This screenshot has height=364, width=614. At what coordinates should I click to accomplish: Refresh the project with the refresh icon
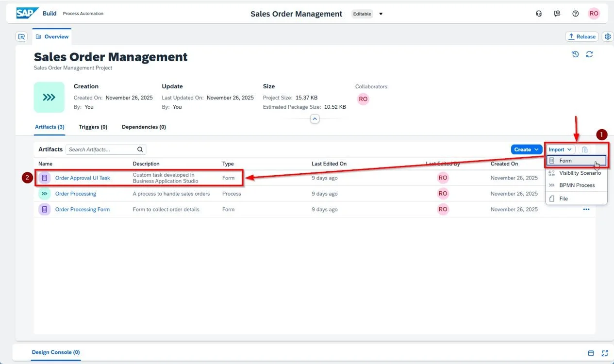pyautogui.click(x=590, y=54)
